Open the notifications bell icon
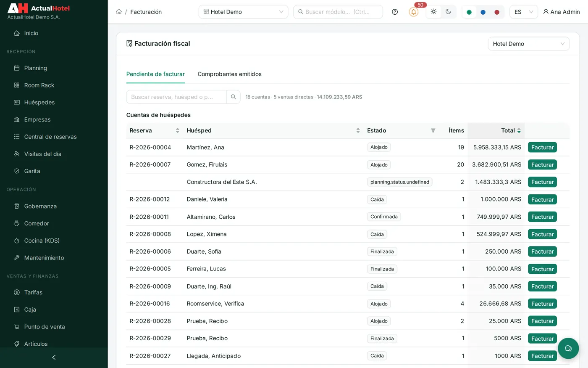Image resolution: width=588 pixels, height=368 pixels. click(x=413, y=12)
